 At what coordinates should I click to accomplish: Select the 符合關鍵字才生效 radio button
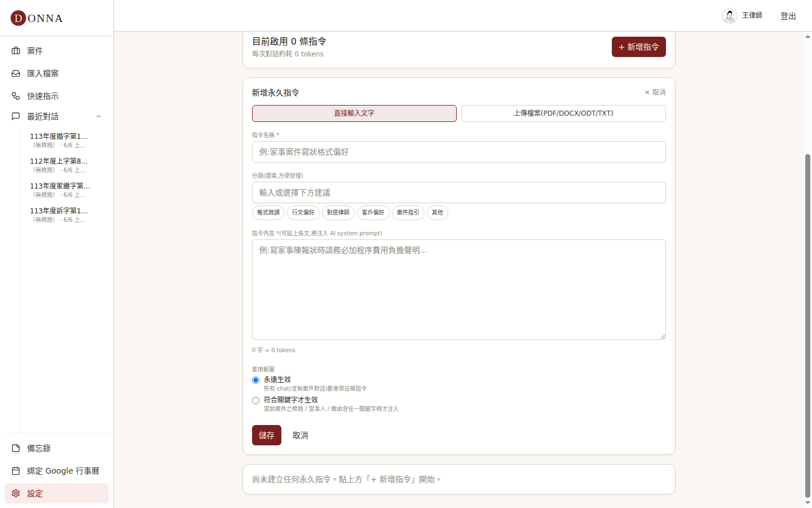256,400
